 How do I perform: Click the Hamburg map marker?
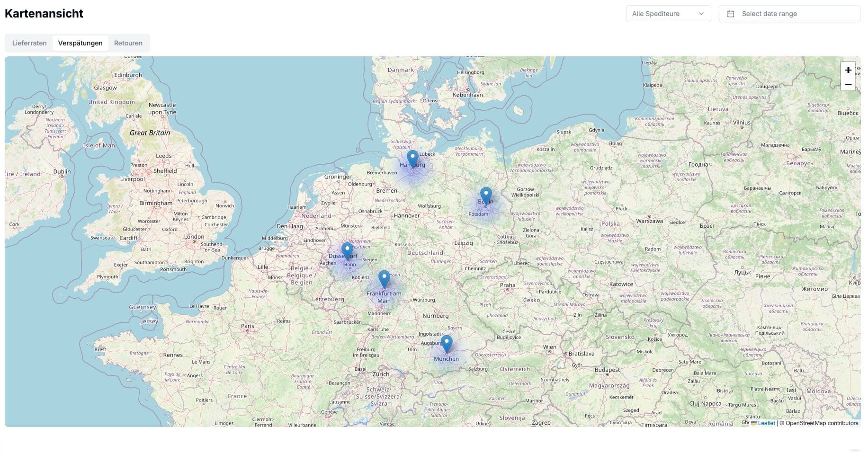412,156
